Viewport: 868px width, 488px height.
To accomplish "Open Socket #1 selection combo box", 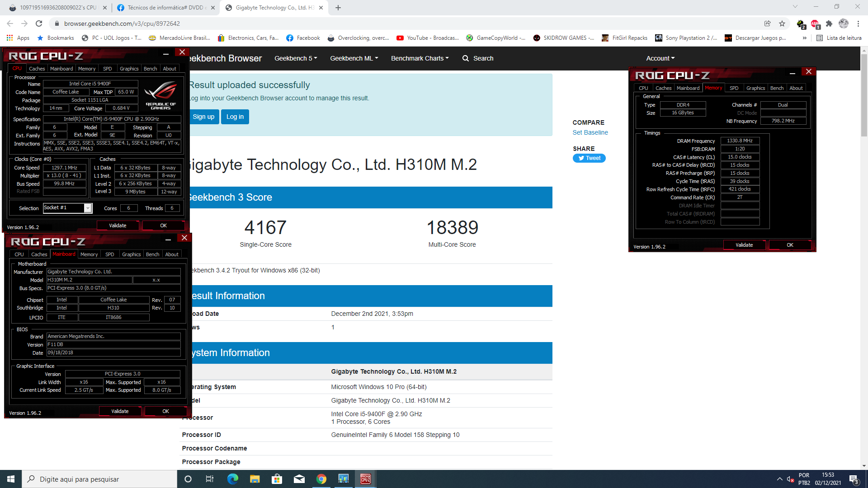I will coord(67,208).
